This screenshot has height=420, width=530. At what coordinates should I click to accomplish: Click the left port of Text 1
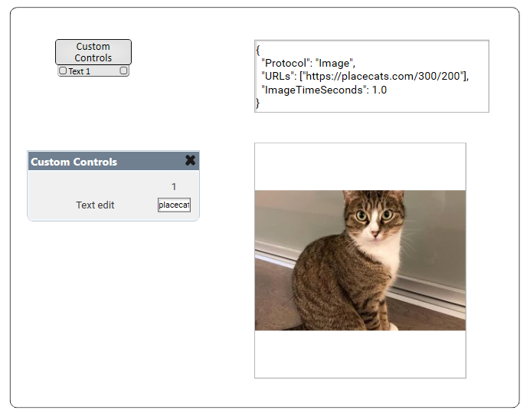[63, 71]
